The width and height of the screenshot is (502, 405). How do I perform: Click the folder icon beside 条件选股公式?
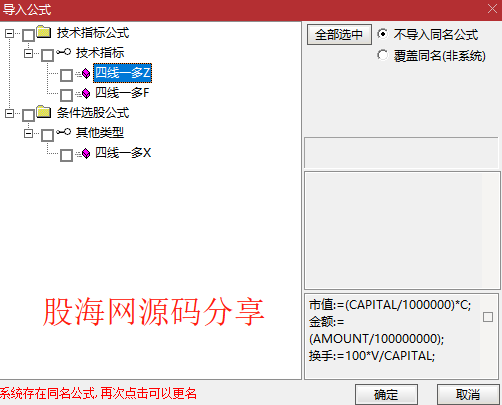click(x=44, y=112)
